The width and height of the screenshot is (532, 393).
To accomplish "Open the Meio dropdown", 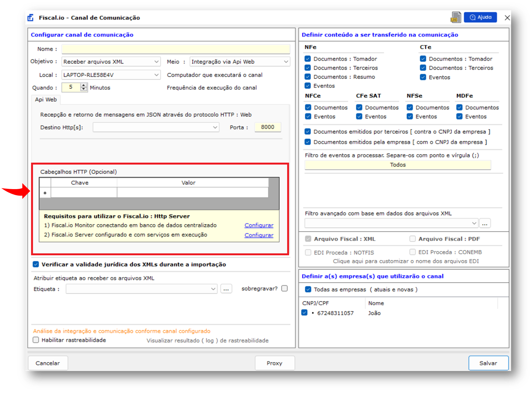I will [240, 62].
